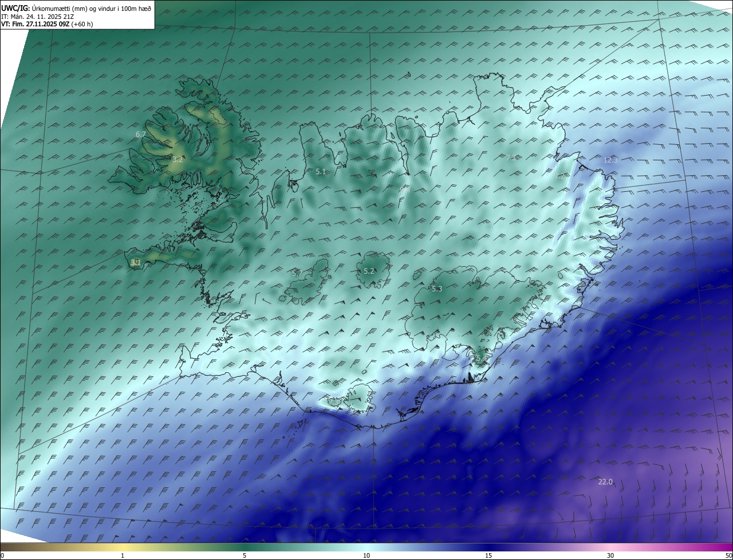Click the 3.2 value label on the map
733x560 pixels.
tap(178, 159)
